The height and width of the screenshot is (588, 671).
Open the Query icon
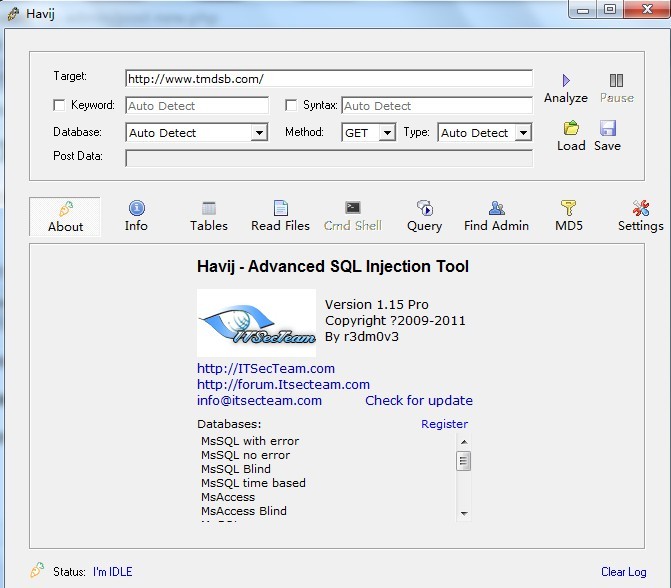click(425, 208)
